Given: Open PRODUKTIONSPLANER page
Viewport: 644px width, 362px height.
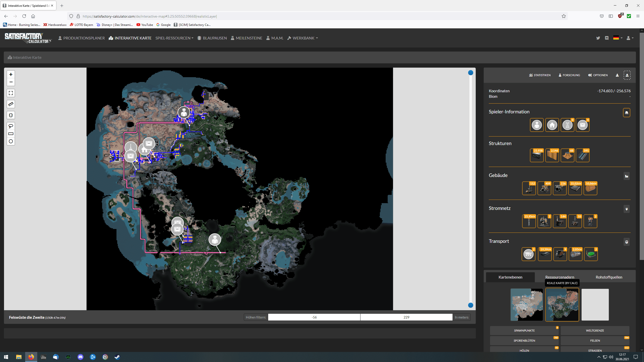Looking at the screenshot, I should tap(81, 38).
